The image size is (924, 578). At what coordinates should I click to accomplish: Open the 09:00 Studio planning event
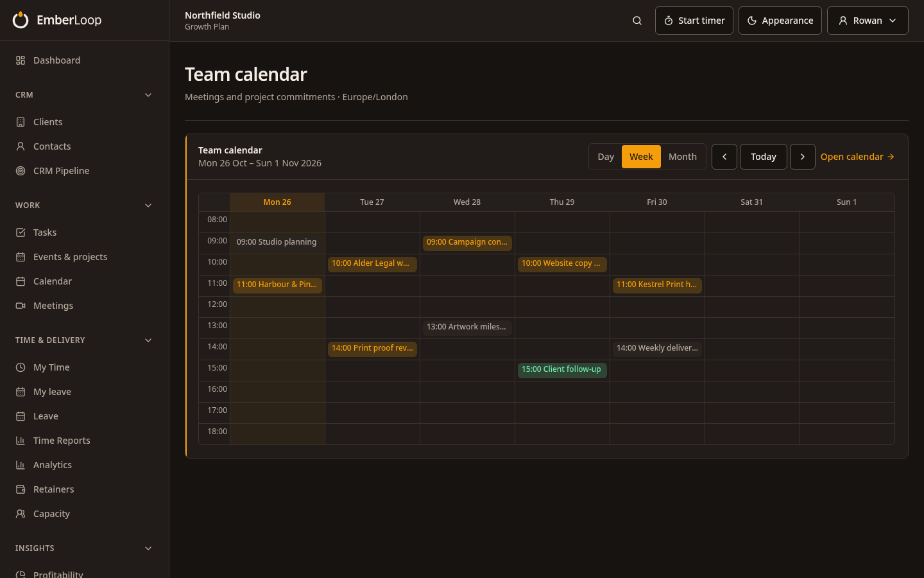pyautogui.click(x=277, y=242)
